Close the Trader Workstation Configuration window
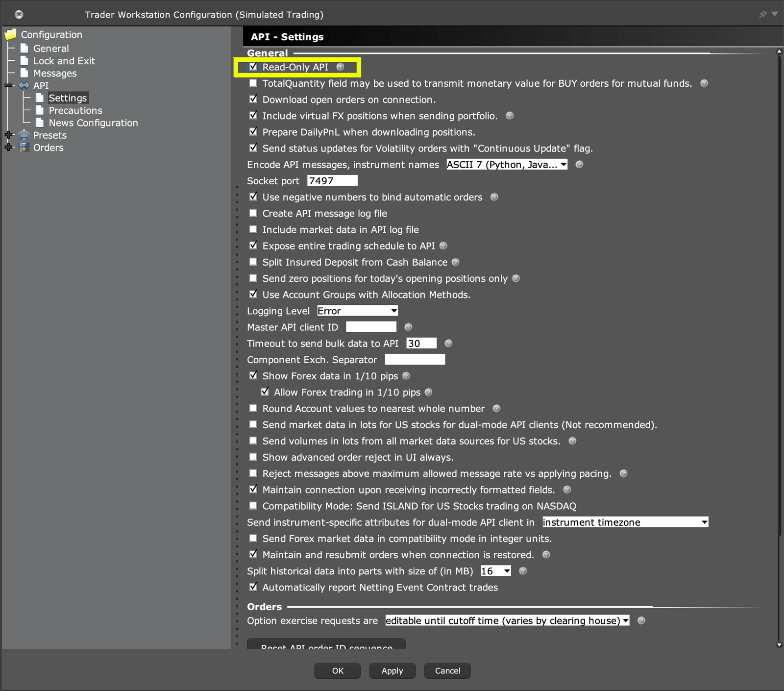Viewport: 784px width, 691px height. click(x=19, y=14)
